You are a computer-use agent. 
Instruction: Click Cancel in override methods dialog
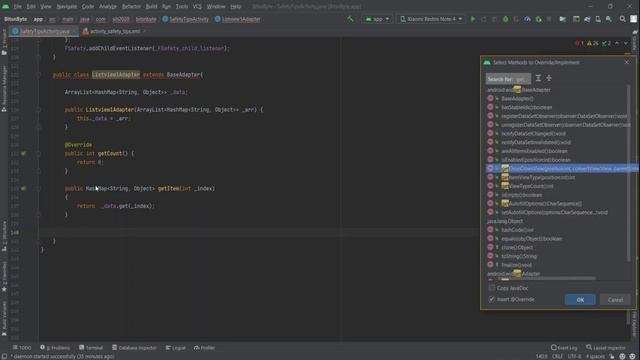point(615,300)
